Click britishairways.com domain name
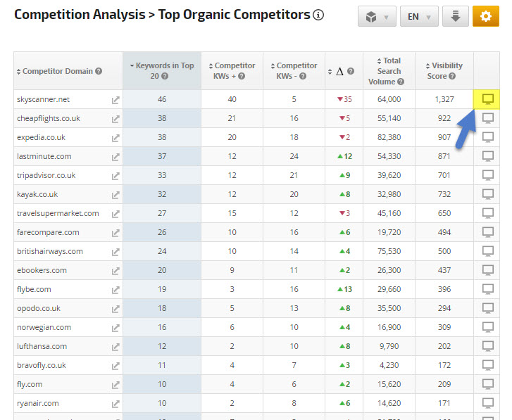Viewport: 512px width, 420px height. [x=50, y=251]
